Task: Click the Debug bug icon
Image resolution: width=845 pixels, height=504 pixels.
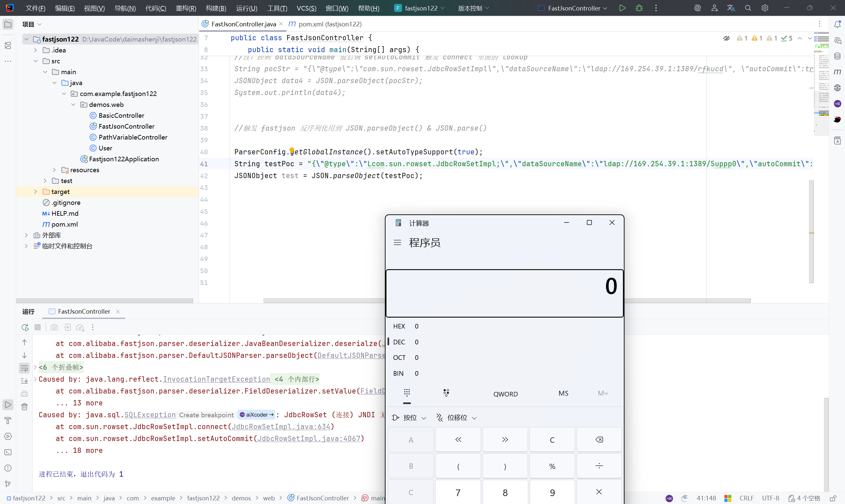Action: pos(639,8)
